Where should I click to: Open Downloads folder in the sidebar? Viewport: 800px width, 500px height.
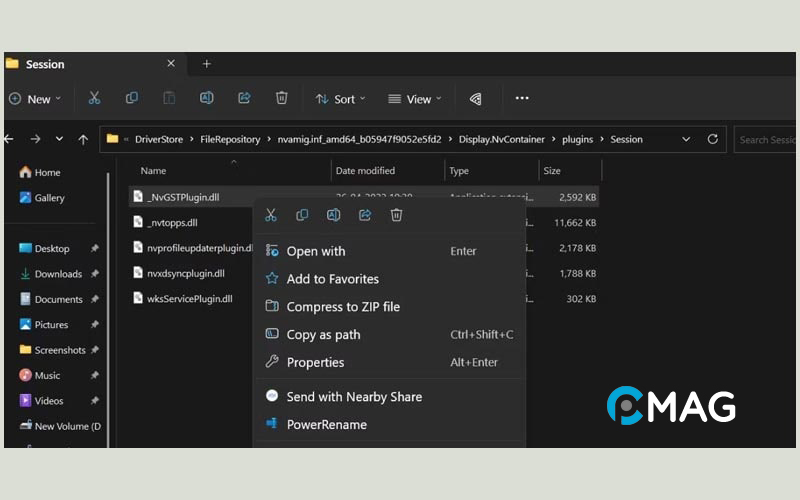tap(58, 274)
